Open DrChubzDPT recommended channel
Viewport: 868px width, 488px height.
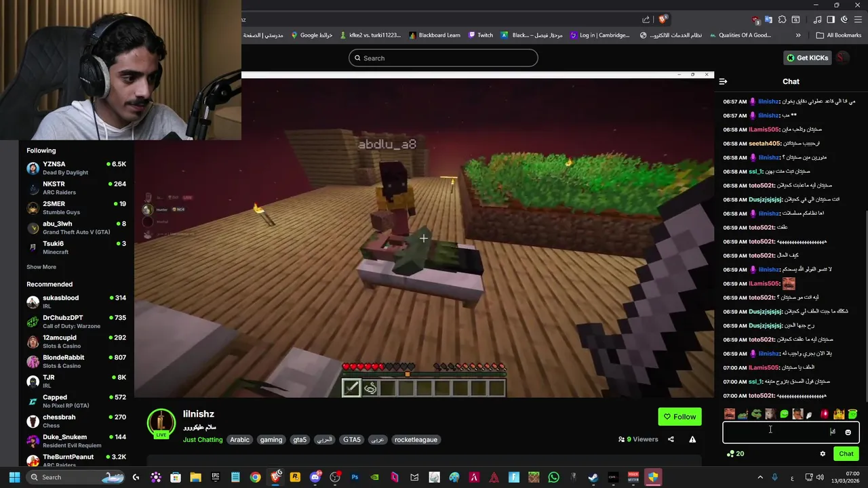[x=76, y=321]
